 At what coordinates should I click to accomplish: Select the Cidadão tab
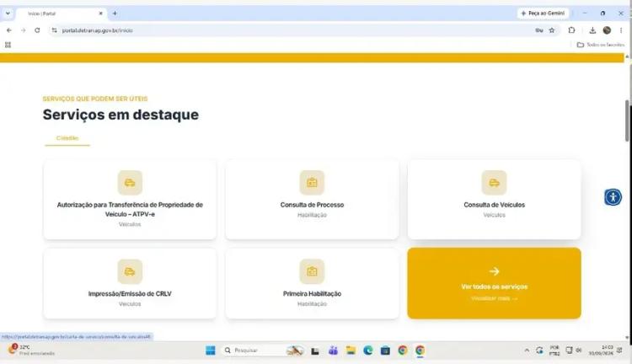(67, 138)
